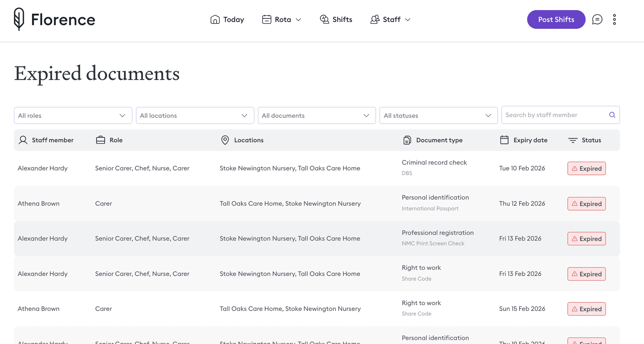Expand the All roles dropdown
644x344 pixels.
coord(73,116)
